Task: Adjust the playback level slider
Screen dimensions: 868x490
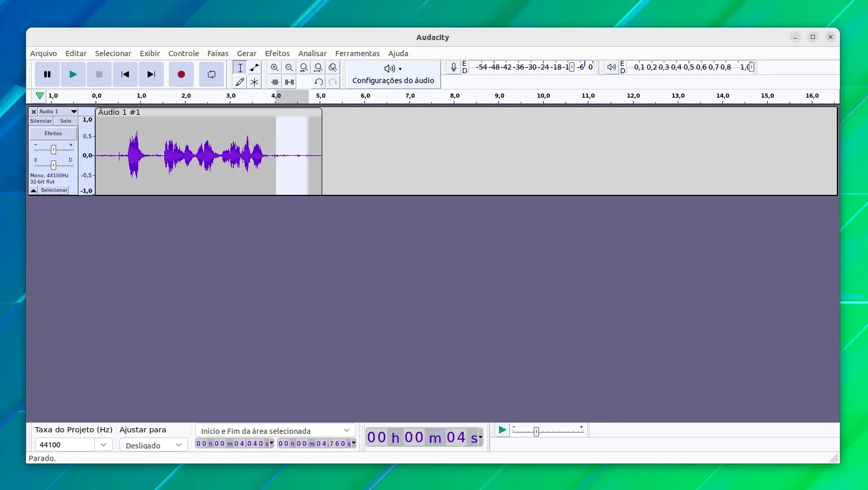Action: pos(751,67)
